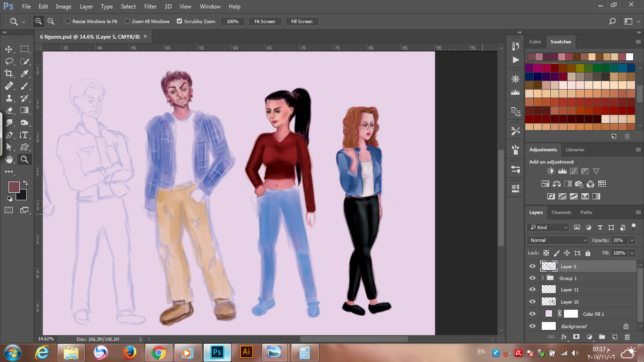Open the Filter menu
This screenshot has height=362, width=644.
[150, 6]
